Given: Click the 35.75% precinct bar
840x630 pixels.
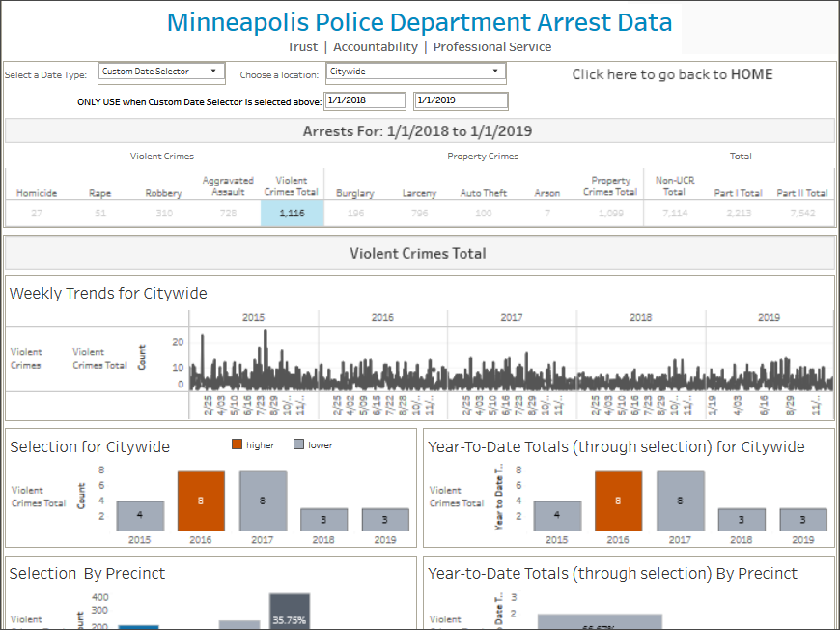Looking at the screenshot, I should tap(290, 612).
